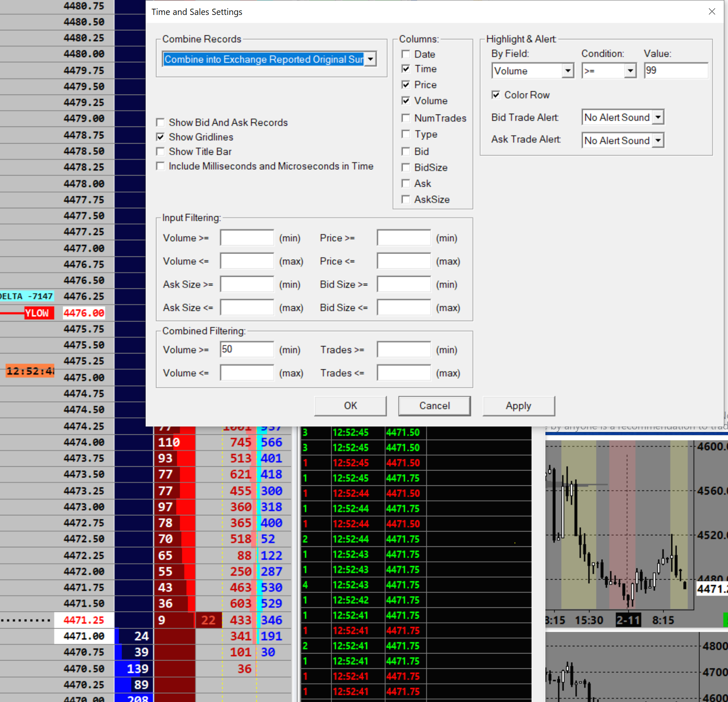Click the Highlight Value field containing 99
Image resolution: width=728 pixels, height=702 pixels.
coord(676,71)
